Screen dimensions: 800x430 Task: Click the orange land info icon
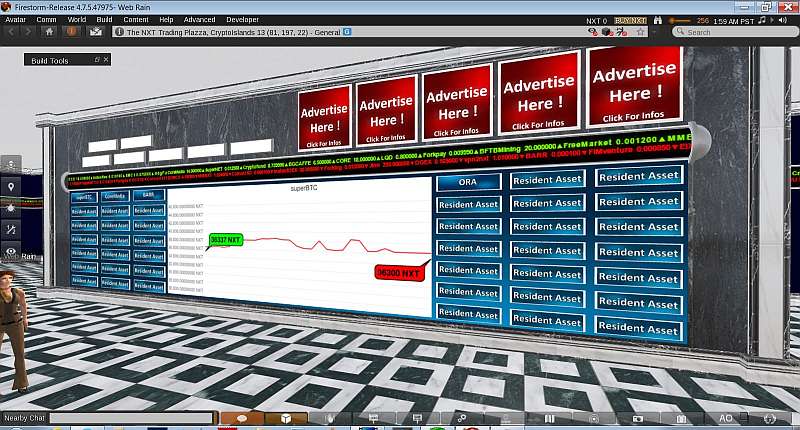[71, 32]
